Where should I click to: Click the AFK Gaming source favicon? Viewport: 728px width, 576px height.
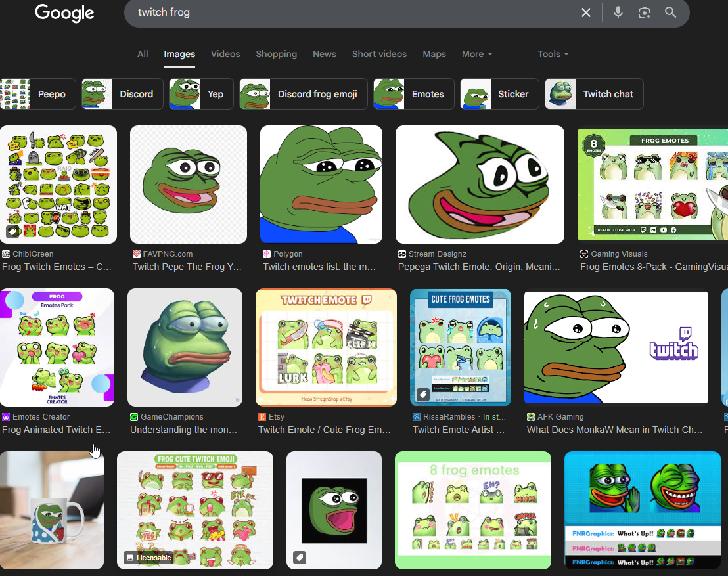point(531,417)
